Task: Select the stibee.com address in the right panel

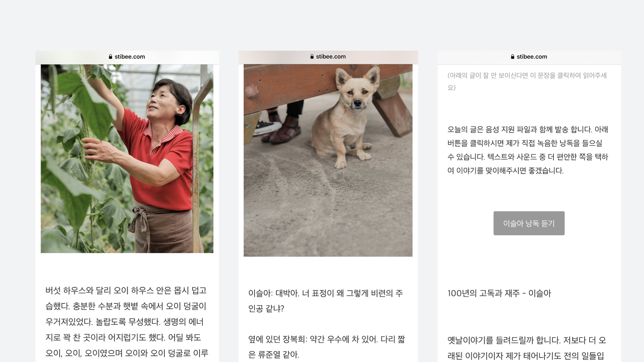Action: tap(532, 57)
